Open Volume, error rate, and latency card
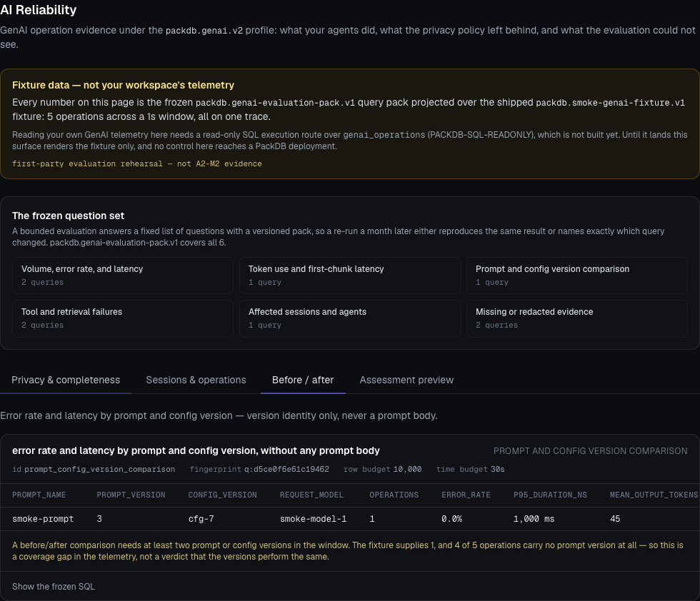Screen dimensions: 700x601 pos(123,276)
